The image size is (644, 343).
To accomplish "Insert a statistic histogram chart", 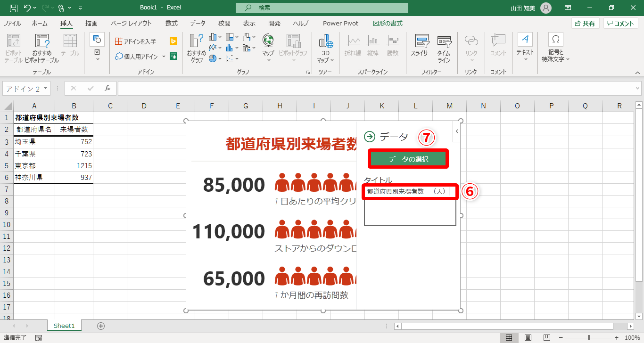I will pyautogui.click(x=231, y=48).
